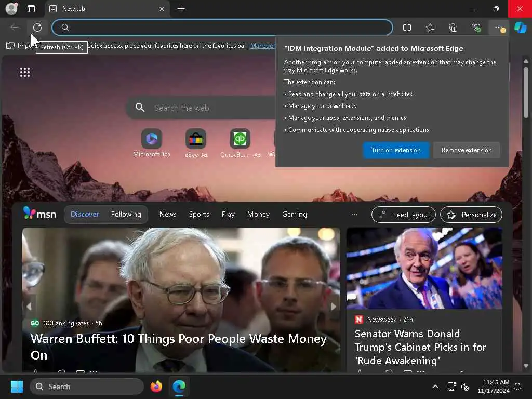Open the Money feed tab
This screenshot has height=399, width=532.
(x=258, y=214)
